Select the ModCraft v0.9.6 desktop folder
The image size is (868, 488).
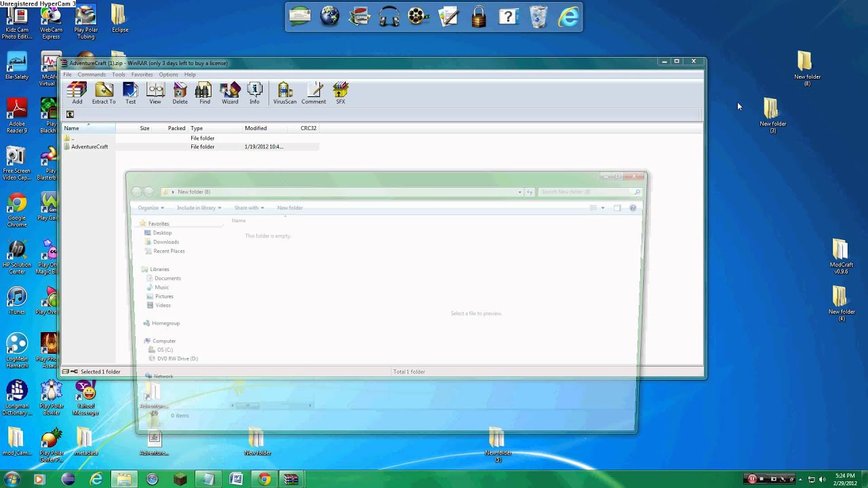click(x=841, y=256)
